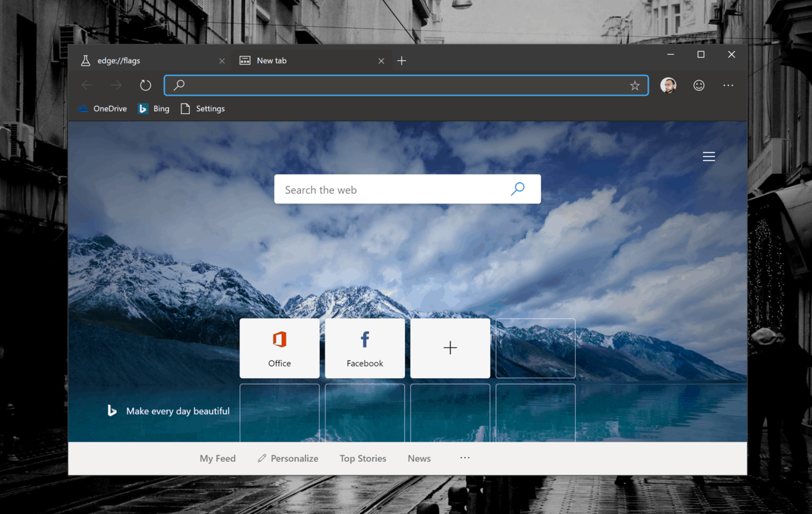Add a new quick link tile
The image size is (812, 514).
click(x=450, y=348)
